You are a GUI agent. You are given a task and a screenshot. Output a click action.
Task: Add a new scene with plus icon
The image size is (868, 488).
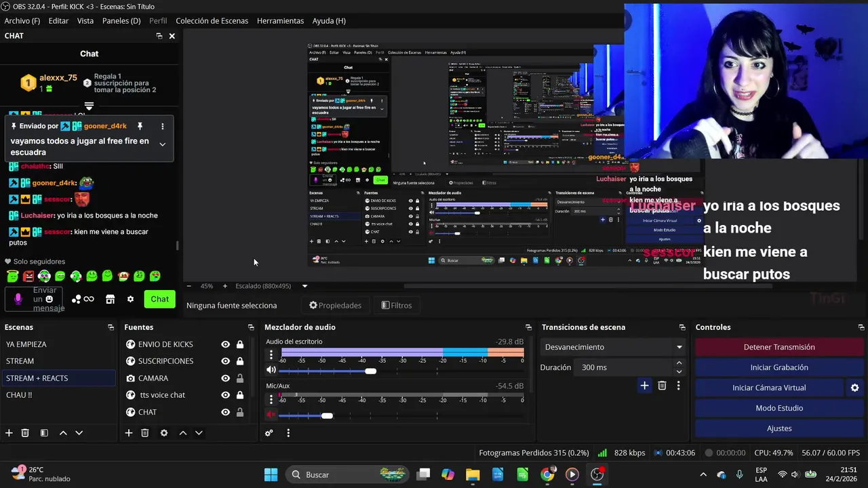click(9, 433)
